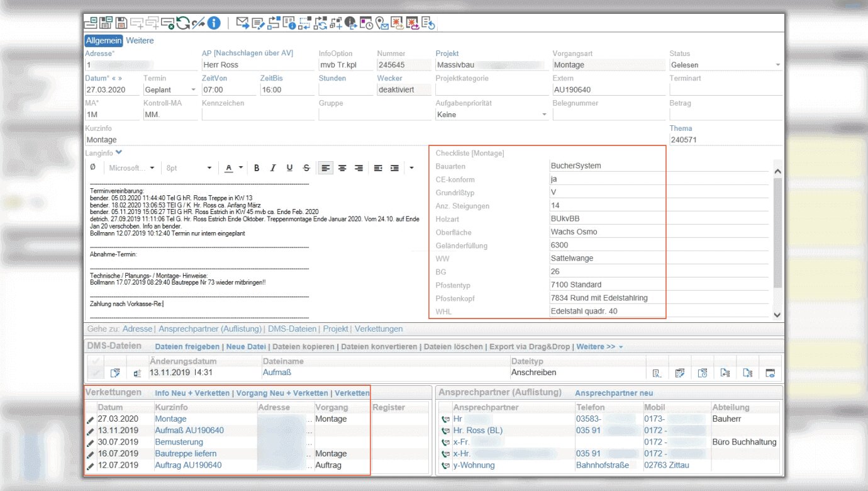Click the Neue Datei link
This screenshot has height=491, width=868.
pos(247,347)
